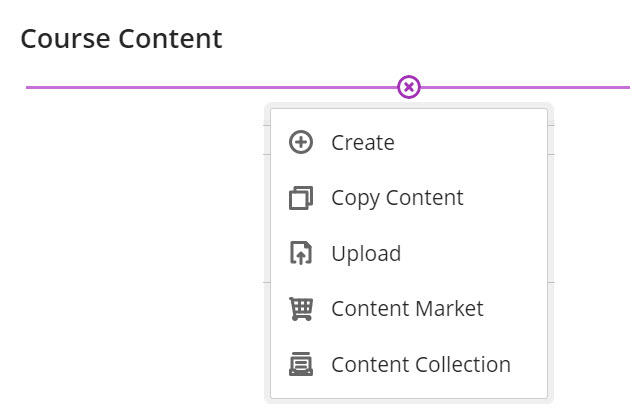Open Content Market from the menu
630x415 pixels.
407,309
